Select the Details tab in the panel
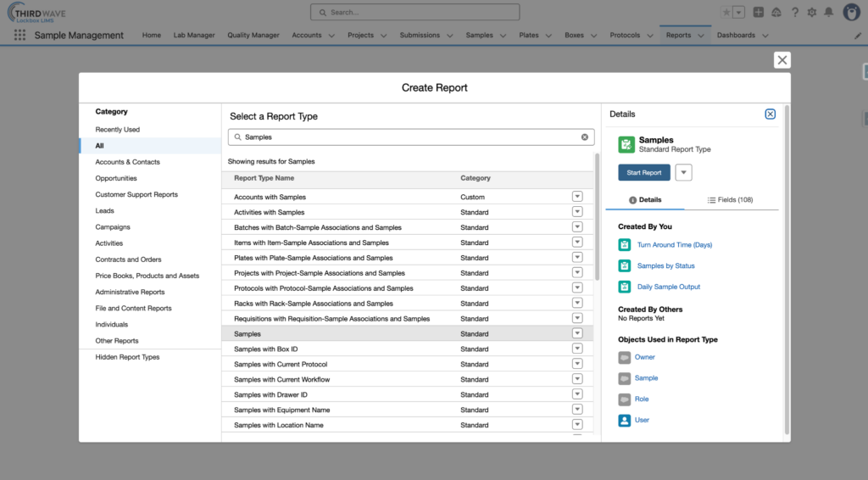 pyautogui.click(x=645, y=200)
